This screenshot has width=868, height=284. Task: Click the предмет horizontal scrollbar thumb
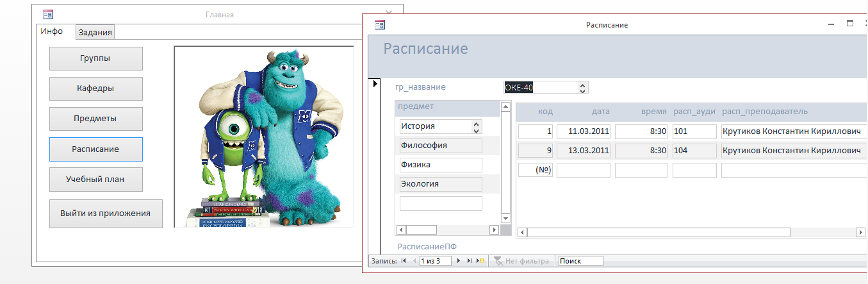[422, 230]
